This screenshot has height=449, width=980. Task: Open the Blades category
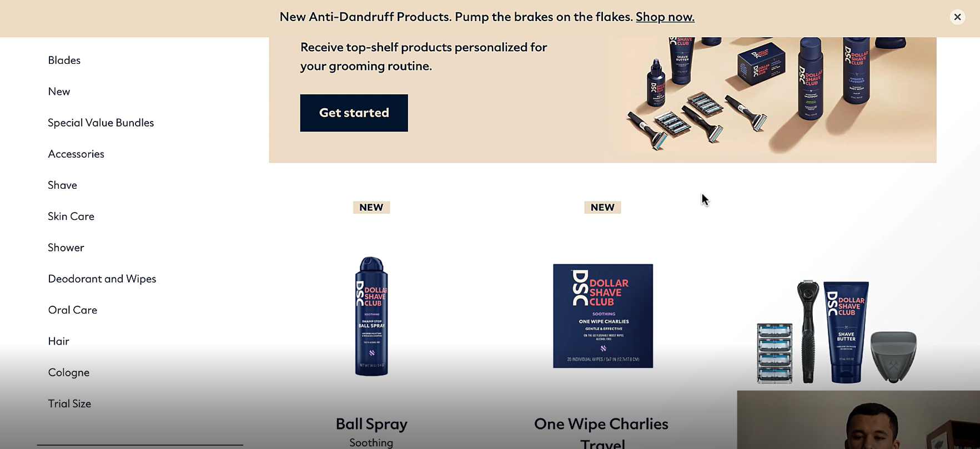coord(64,60)
